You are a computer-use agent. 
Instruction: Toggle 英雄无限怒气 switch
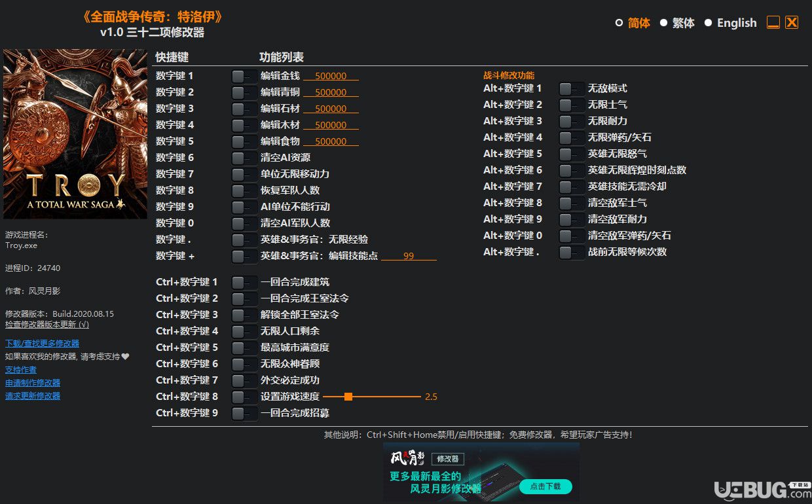572,154
